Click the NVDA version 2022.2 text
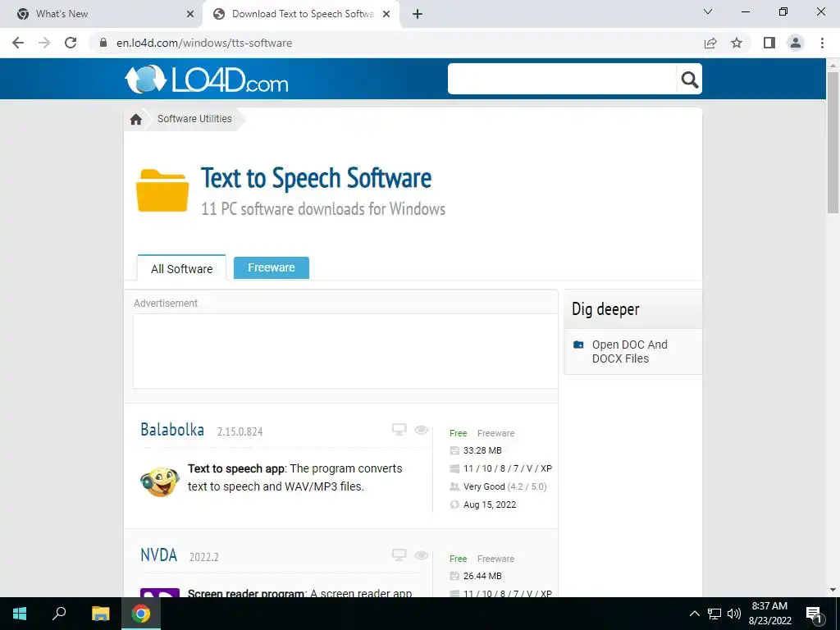This screenshot has width=840, height=630. pyautogui.click(x=204, y=557)
